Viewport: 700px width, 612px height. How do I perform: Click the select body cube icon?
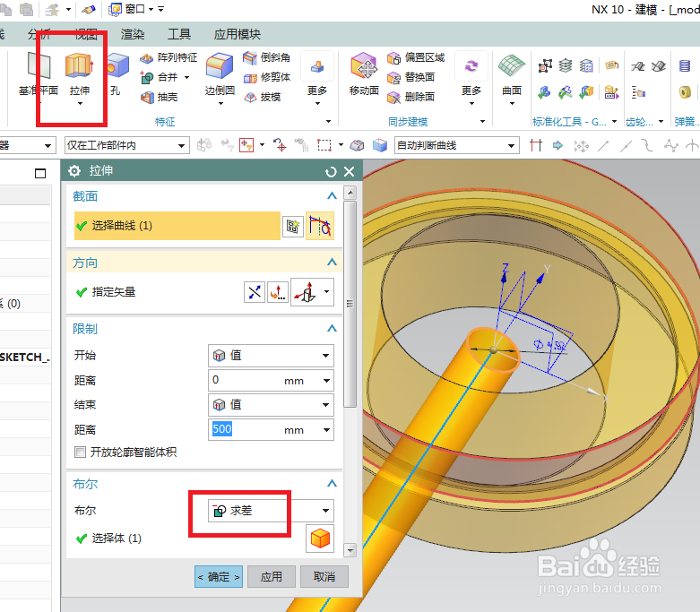tap(320, 539)
